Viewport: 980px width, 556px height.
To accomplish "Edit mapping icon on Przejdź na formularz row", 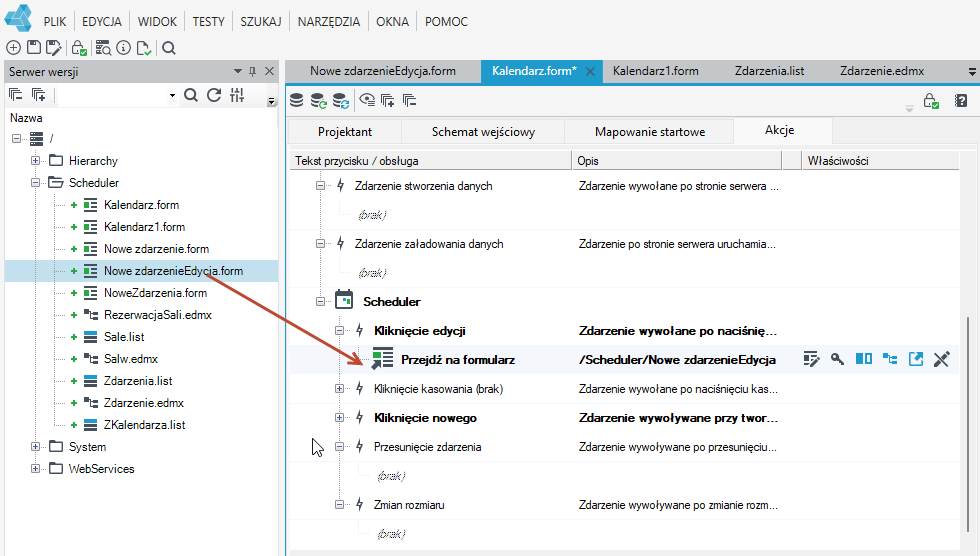I will pos(811,359).
